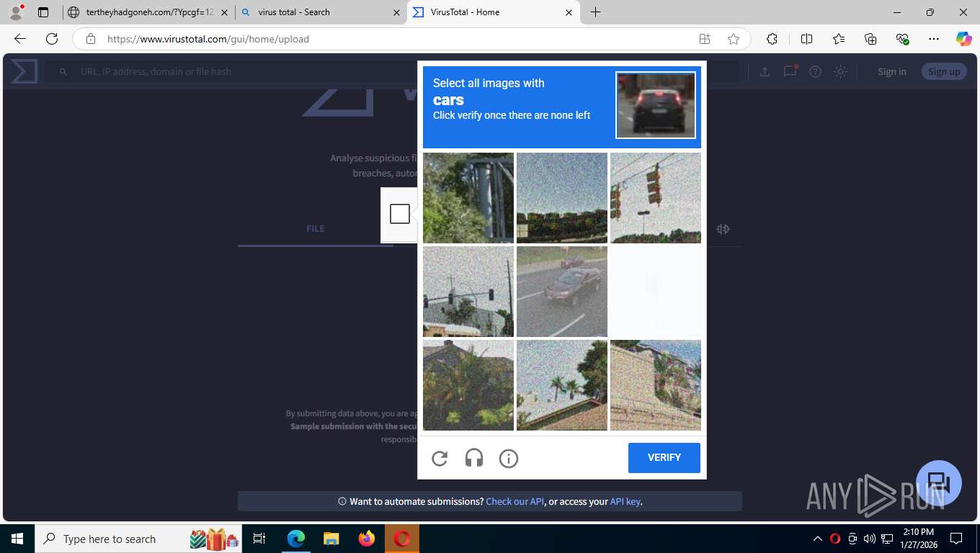Select the captcha tile with car on road
Image resolution: width=980 pixels, height=553 pixels.
[x=562, y=292]
